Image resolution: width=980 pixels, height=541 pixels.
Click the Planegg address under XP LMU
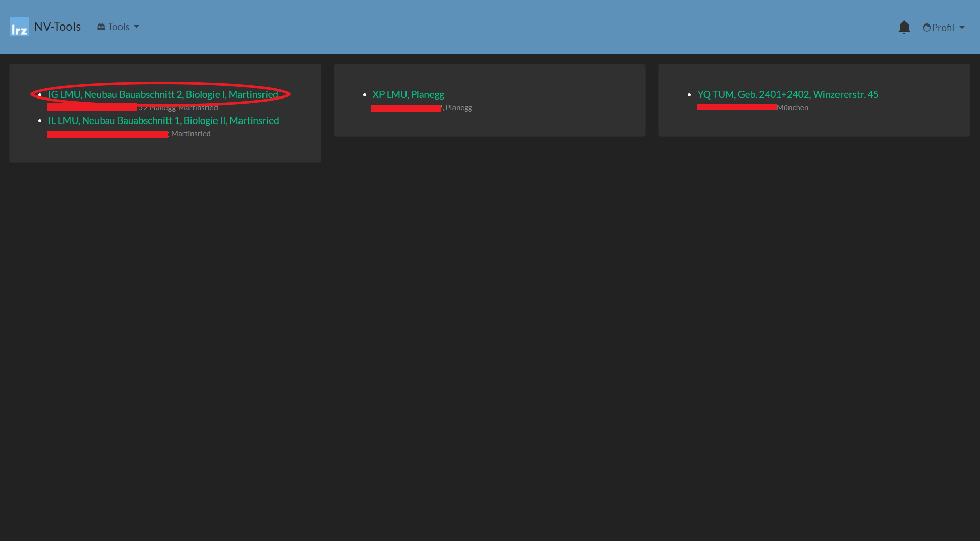tap(458, 108)
